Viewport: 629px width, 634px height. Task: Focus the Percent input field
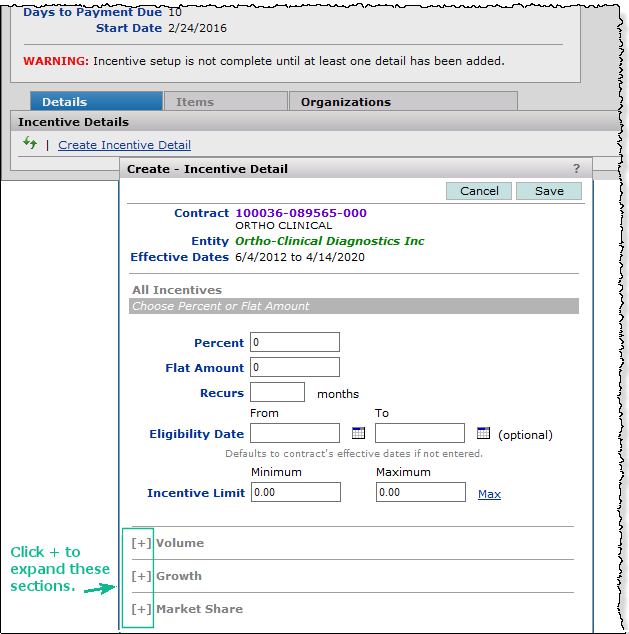(x=295, y=342)
